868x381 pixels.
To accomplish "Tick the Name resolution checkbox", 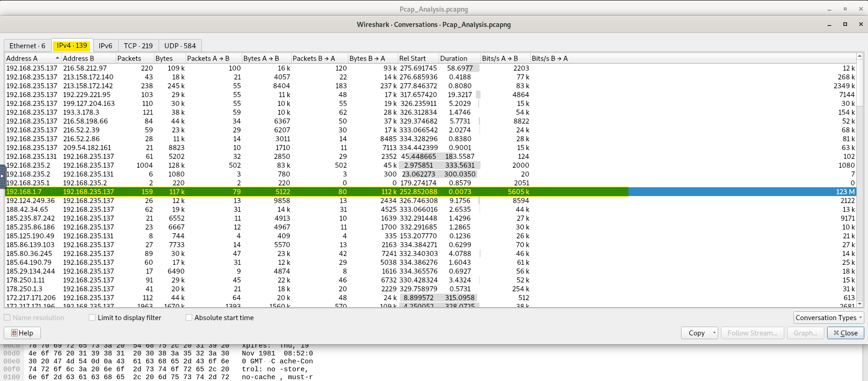I will (7, 318).
